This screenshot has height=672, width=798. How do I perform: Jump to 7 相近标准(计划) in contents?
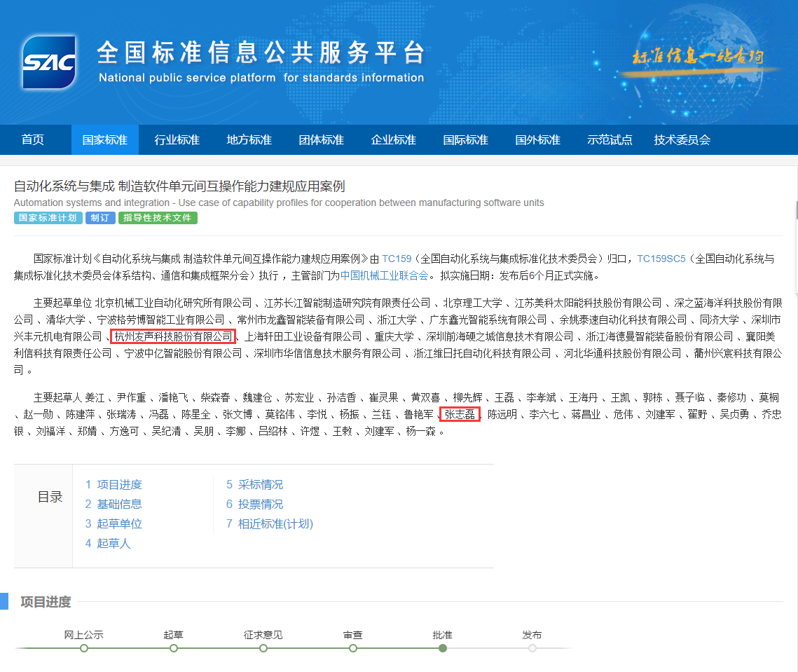pos(270,523)
